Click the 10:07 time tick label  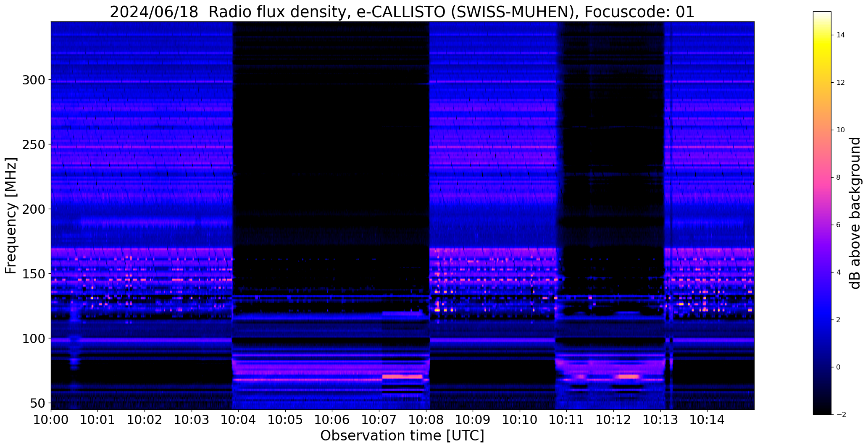point(379,419)
